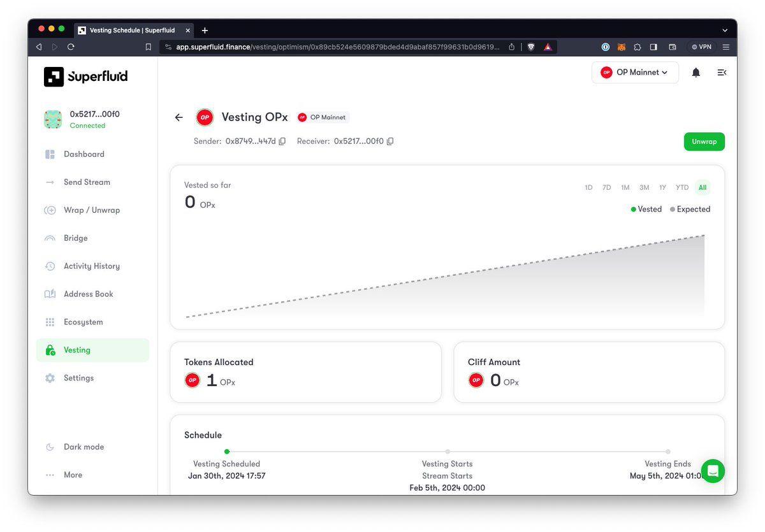Click the Address Book icon
The image size is (765, 532).
(50, 294)
